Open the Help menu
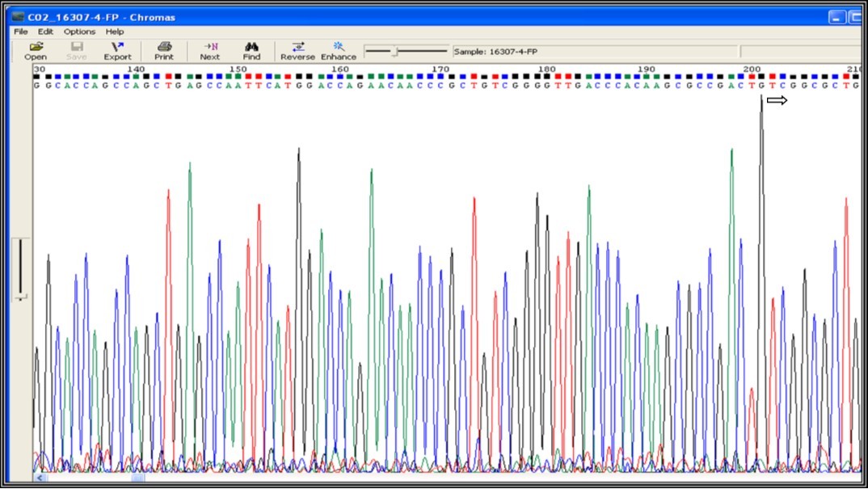The width and height of the screenshot is (868, 489). [x=115, y=32]
